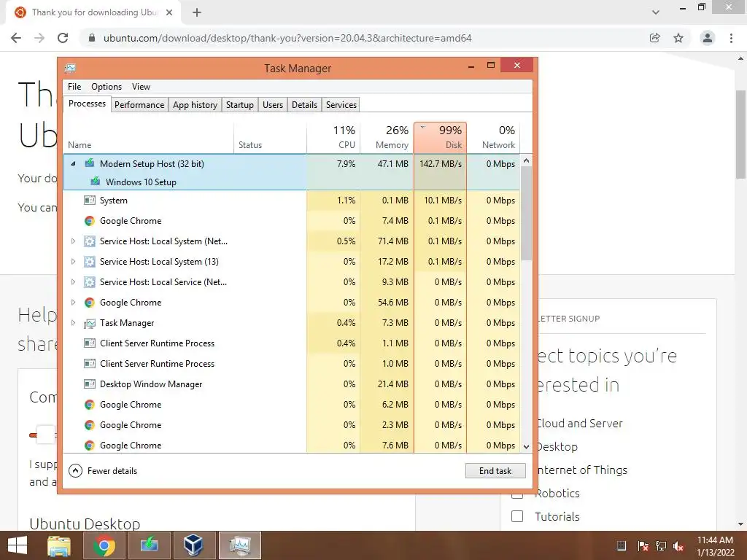This screenshot has height=560, width=747.
Task: Click the Chrome share page icon
Action: click(655, 38)
